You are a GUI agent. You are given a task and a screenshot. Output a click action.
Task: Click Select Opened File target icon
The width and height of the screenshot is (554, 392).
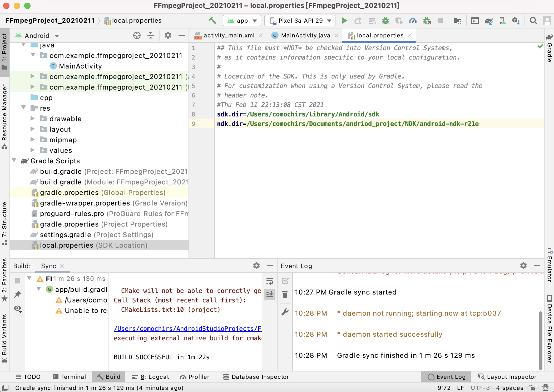[137, 35]
